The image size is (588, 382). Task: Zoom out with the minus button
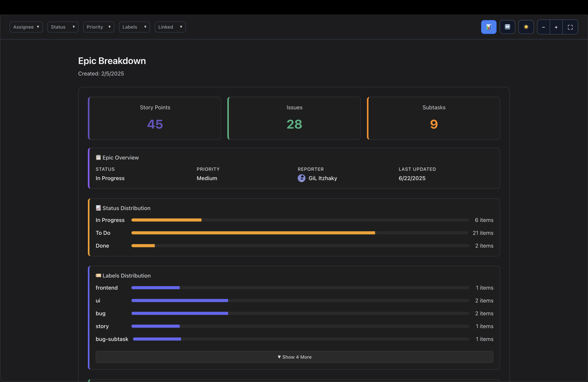click(543, 27)
